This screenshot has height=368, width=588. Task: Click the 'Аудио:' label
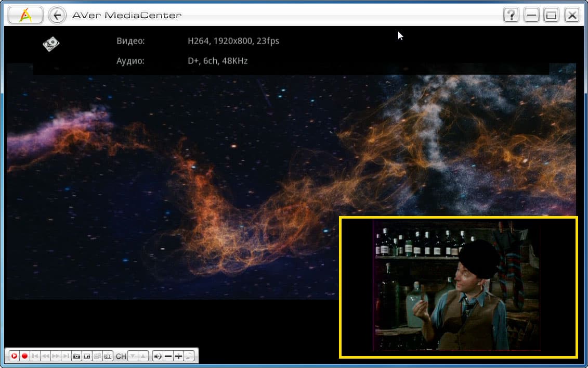click(130, 61)
